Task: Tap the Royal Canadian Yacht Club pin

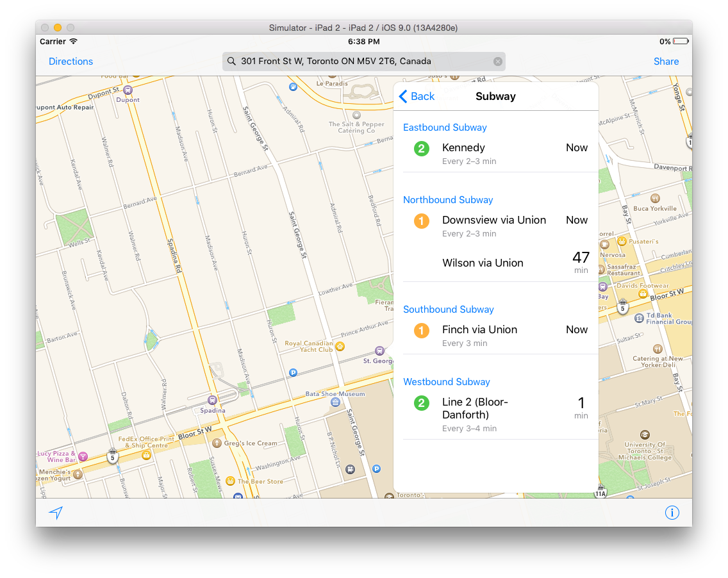Action: click(x=340, y=346)
